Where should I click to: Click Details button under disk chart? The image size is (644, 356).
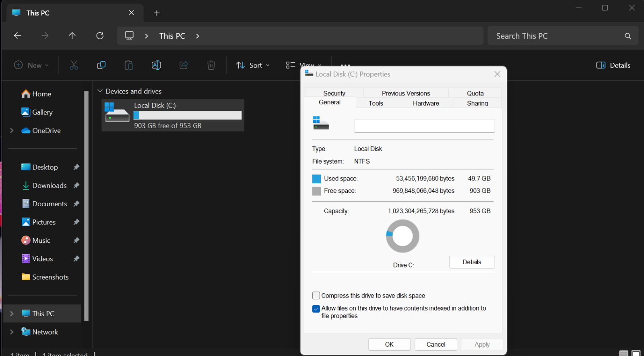(472, 262)
